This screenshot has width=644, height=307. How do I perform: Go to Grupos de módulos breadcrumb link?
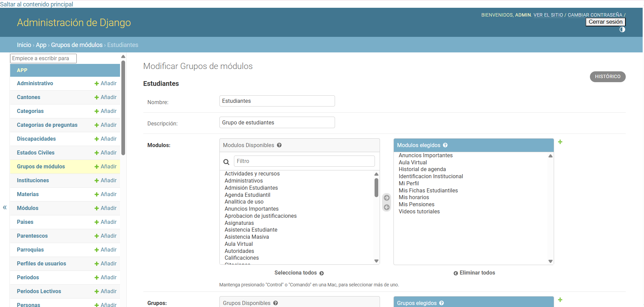(77, 45)
